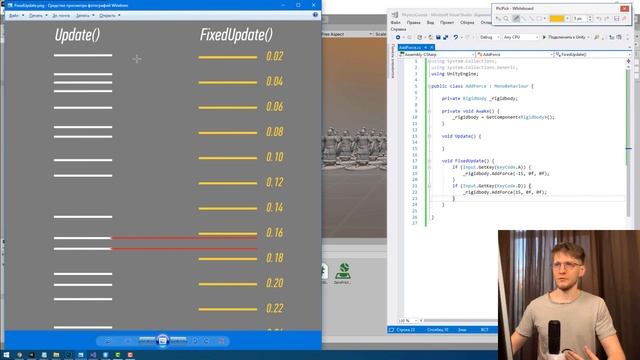640x360 pixels.
Task: Open PicPick color dropdown arrow
Action: [567, 18]
